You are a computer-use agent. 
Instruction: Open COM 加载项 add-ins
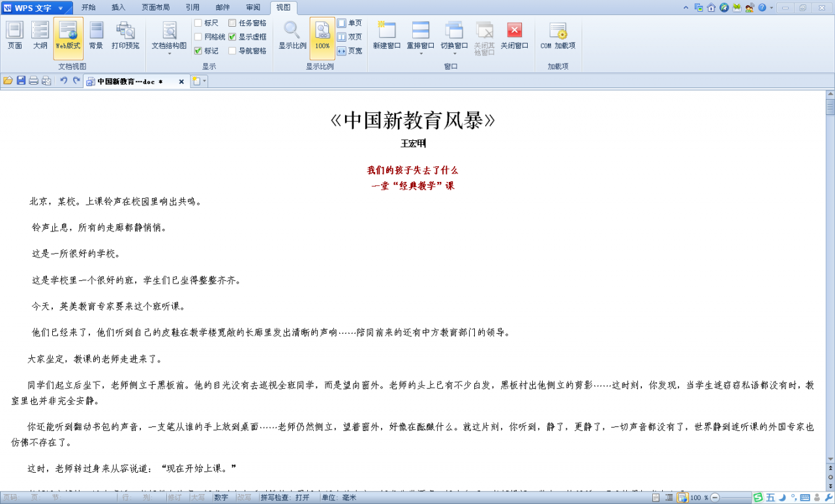[558, 36]
